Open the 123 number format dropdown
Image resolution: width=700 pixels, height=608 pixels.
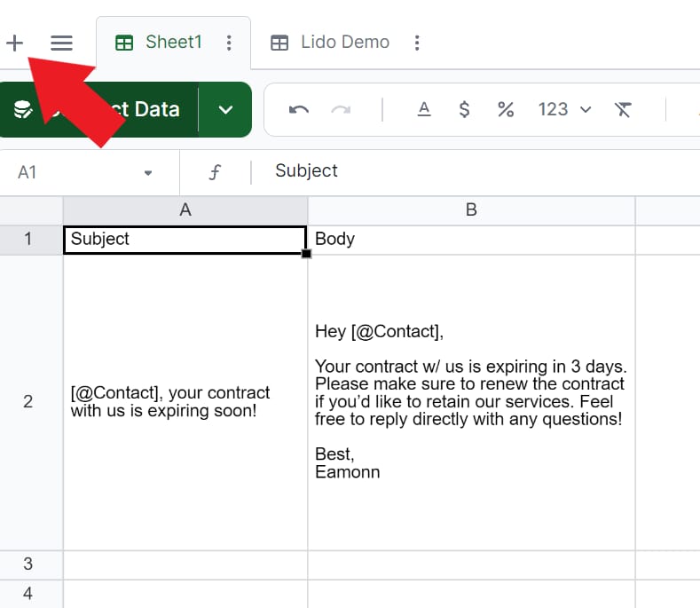pyautogui.click(x=564, y=109)
